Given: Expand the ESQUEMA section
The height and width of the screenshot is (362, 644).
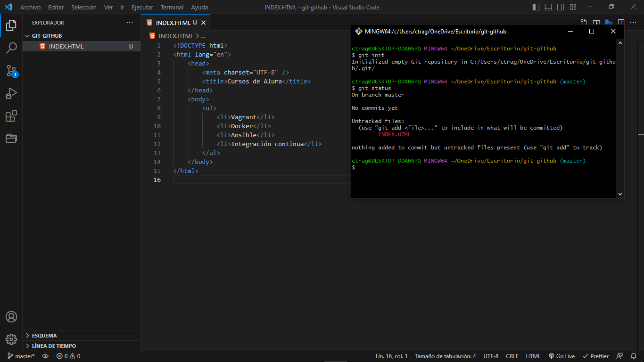Looking at the screenshot, I should (82, 336).
